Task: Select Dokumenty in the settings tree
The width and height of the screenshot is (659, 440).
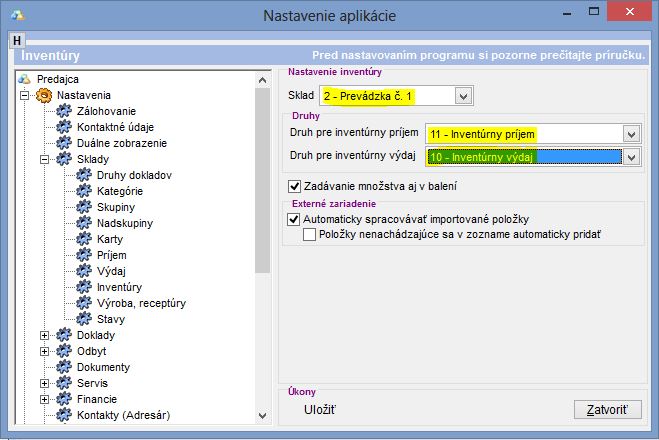Action: 103,367
